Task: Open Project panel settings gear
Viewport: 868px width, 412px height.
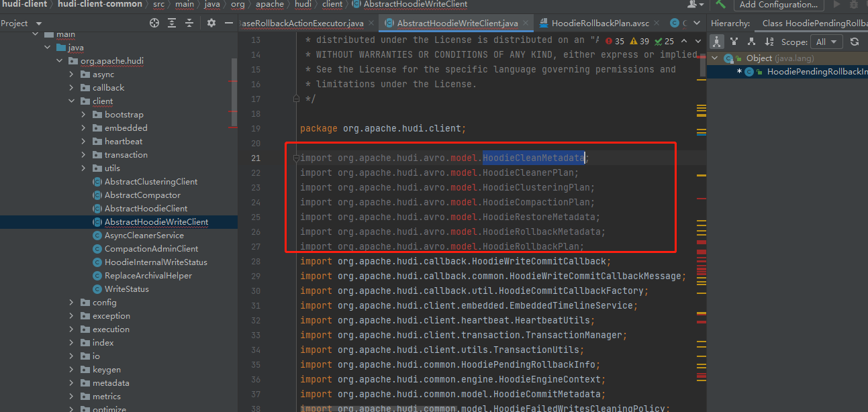Action: tap(211, 23)
